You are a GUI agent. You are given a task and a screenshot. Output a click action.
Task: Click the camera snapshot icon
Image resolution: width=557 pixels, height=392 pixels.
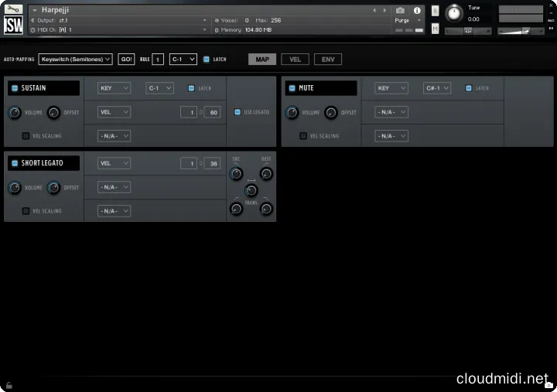click(400, 11)
